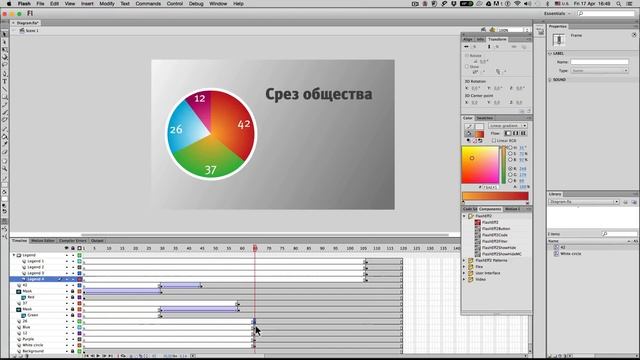The width and height of the screenshot is (640, 360).
Task: Click the Frame icon in Properties panel
Action: pos(559,40)
